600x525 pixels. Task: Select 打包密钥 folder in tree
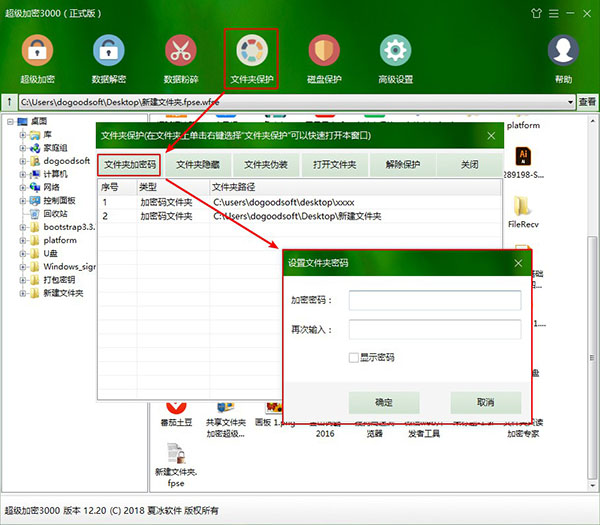[59, 280]
